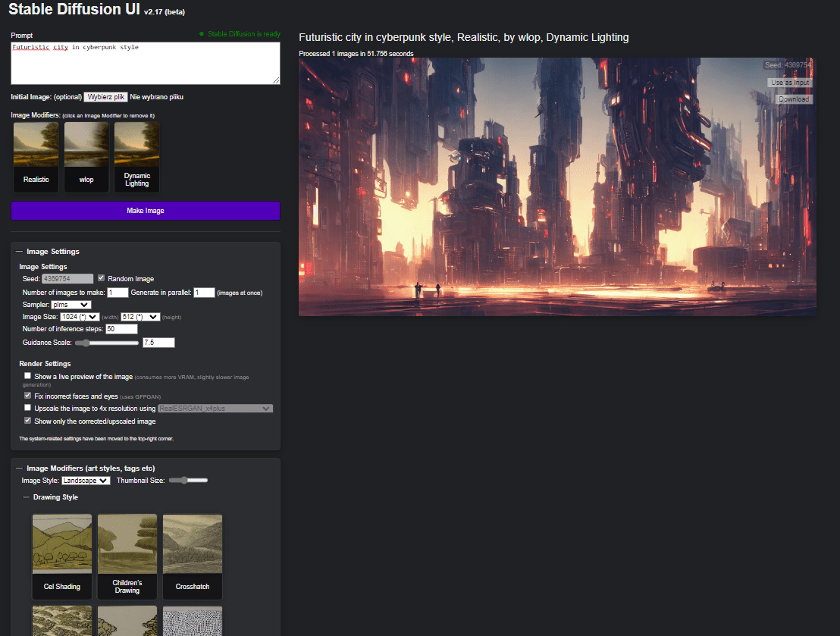Click inside the Prompt text area

(145, 64)
